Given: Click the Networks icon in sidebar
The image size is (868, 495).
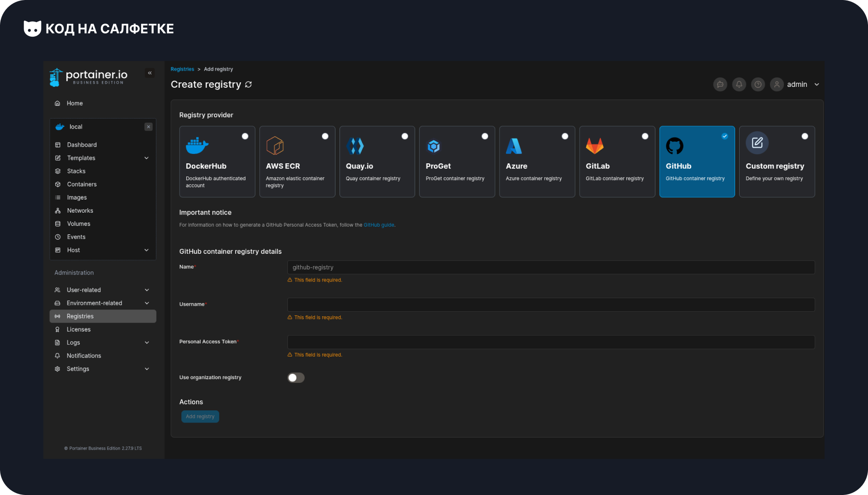Looking at the screenshot, I should pyautogui.click(x=58, y=210).
